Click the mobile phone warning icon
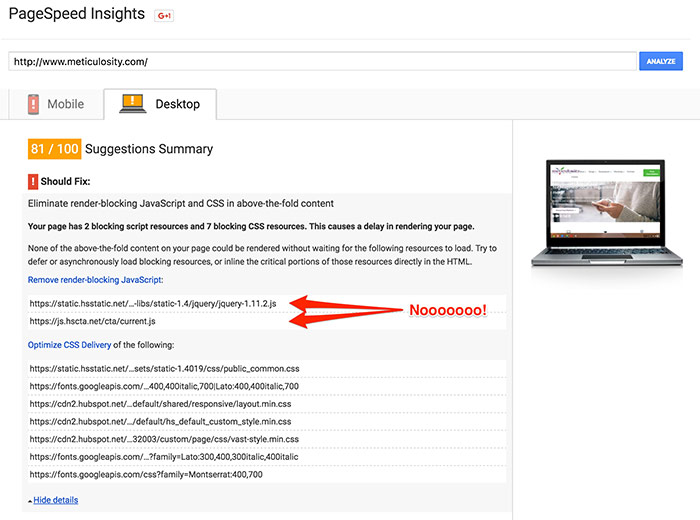 pos(33,104)
